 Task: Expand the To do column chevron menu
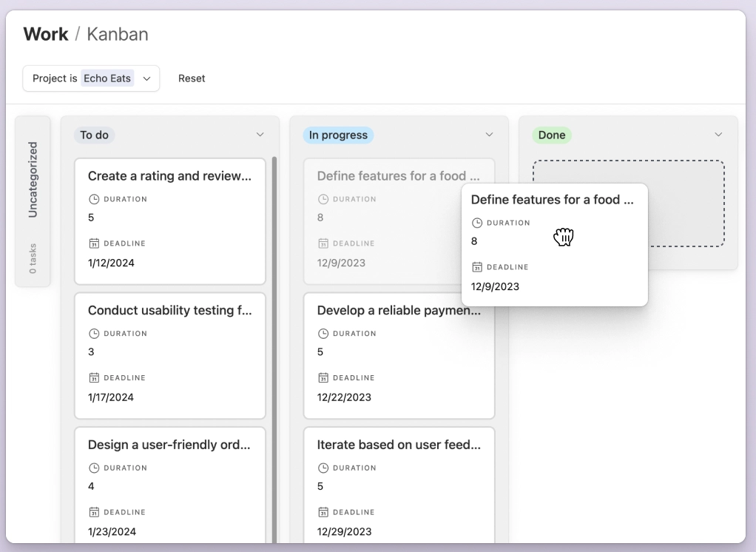(260, 135)
